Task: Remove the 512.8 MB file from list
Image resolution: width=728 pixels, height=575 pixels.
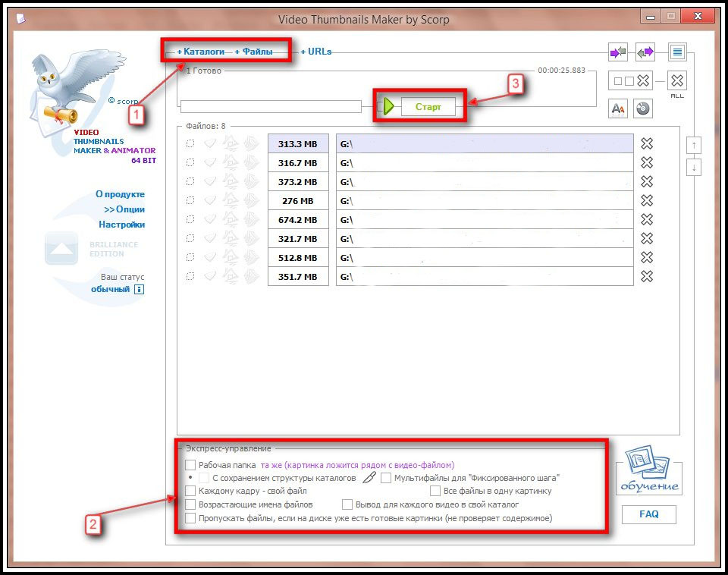Action: [647, 257]
